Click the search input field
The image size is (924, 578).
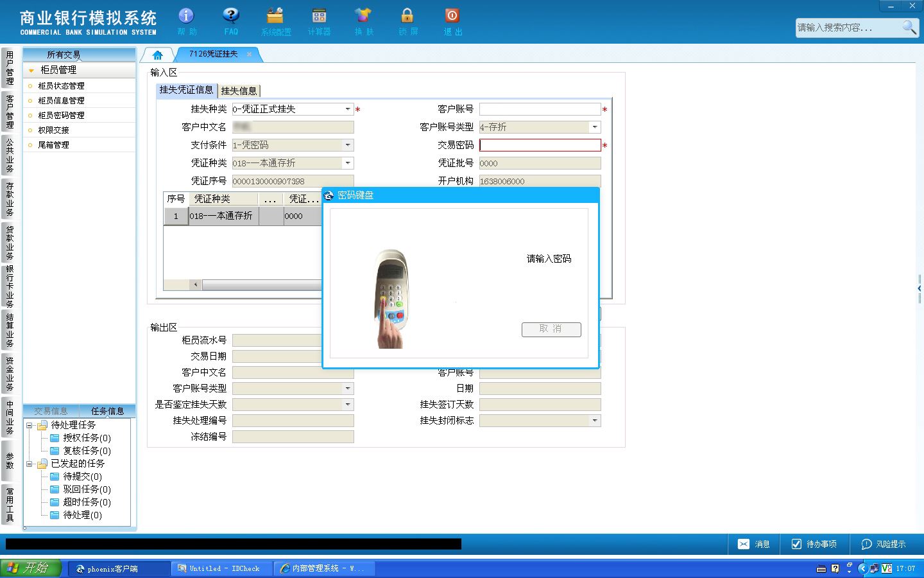click(x=848, y=28)
